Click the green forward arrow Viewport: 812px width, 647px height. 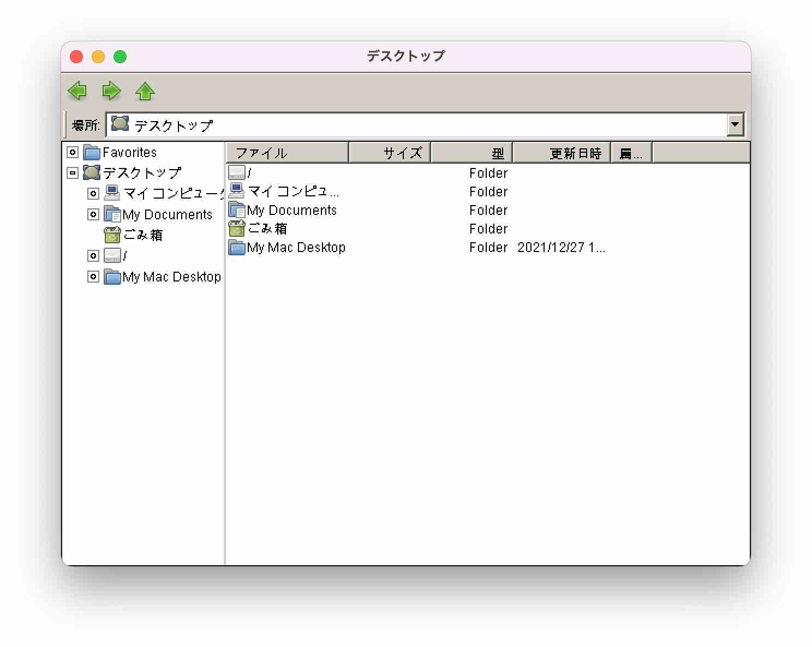pos(111,91)
